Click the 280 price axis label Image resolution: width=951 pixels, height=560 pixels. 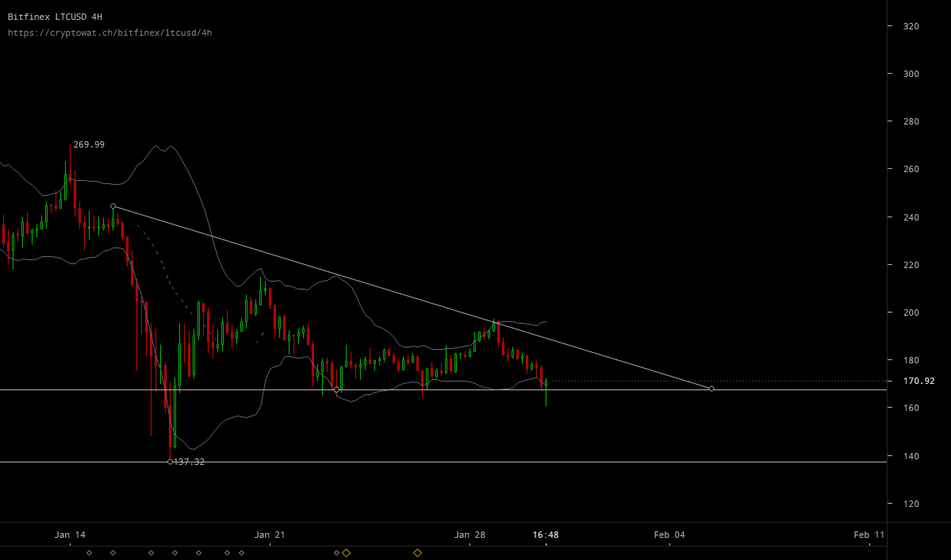911,121
